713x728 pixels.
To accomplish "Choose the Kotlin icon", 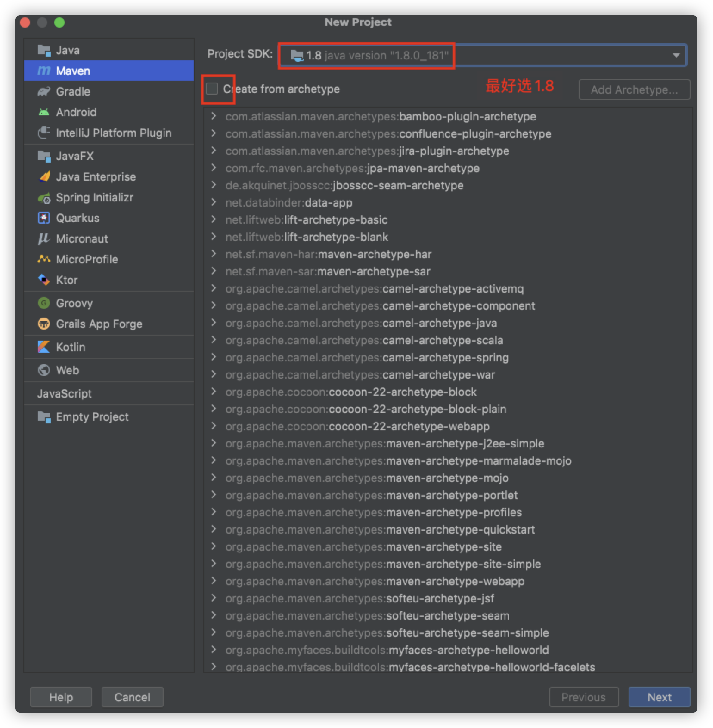I will (44, 347).
